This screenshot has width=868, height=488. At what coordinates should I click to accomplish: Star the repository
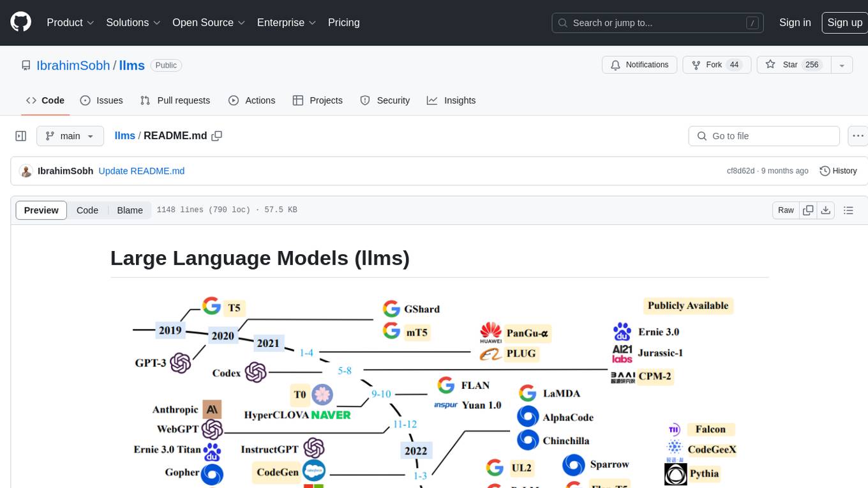pos(793,65)
